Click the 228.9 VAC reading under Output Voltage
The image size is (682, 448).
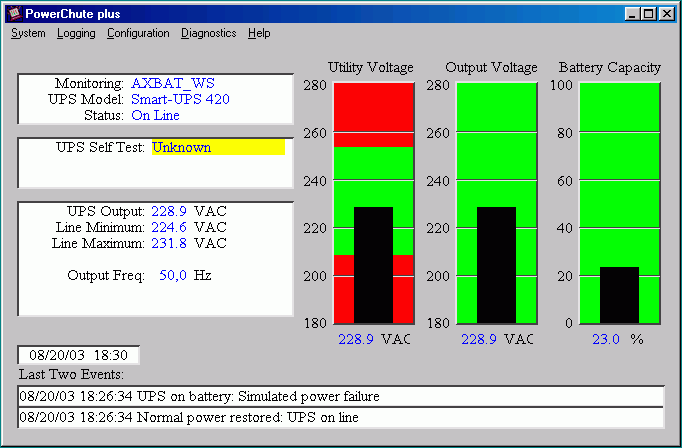[x=497, y=339]
